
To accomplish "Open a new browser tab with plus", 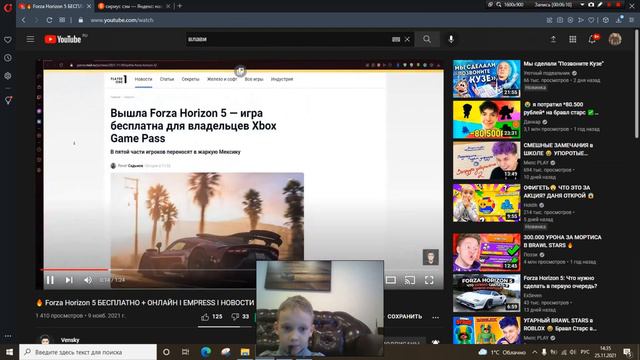I will [x=180, y=6].
